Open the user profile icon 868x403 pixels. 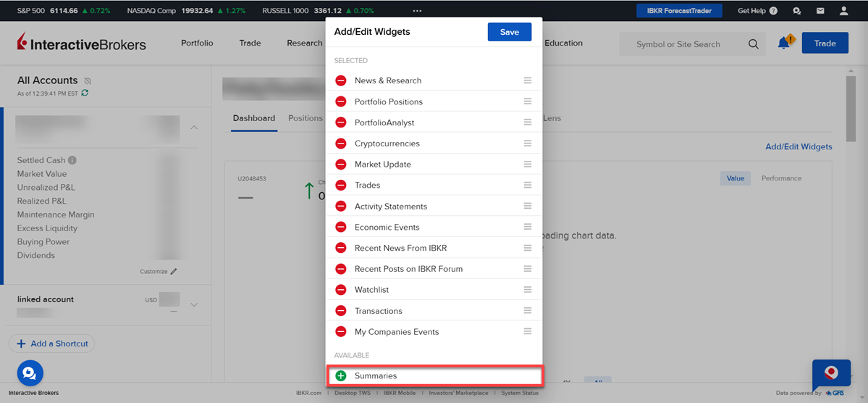[x=843, y=11]
